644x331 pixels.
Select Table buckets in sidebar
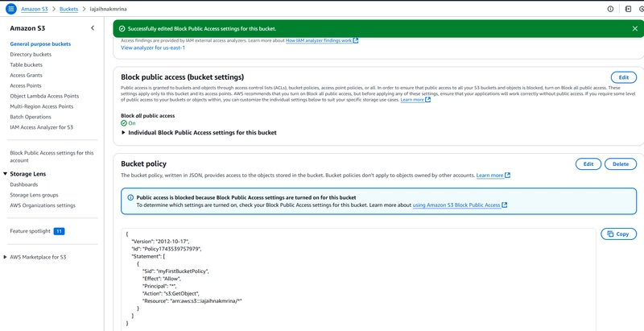[27, 65]
